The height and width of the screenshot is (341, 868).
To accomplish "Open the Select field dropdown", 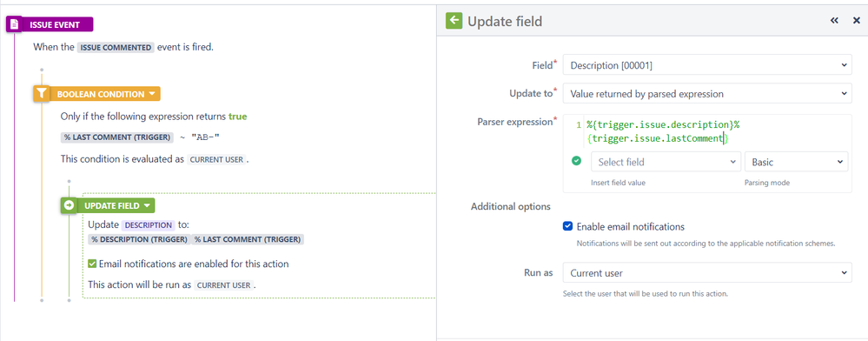I will pyautogui.click(x=666, y=163).
